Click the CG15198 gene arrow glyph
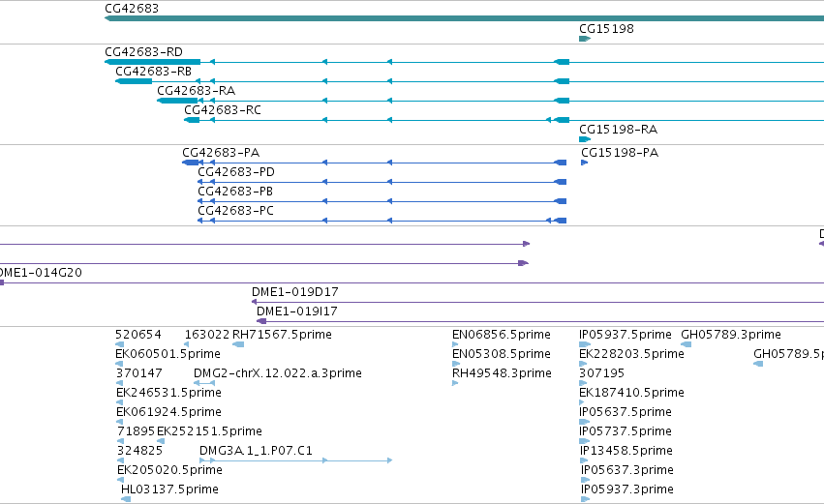 click(x=585, y=39)
